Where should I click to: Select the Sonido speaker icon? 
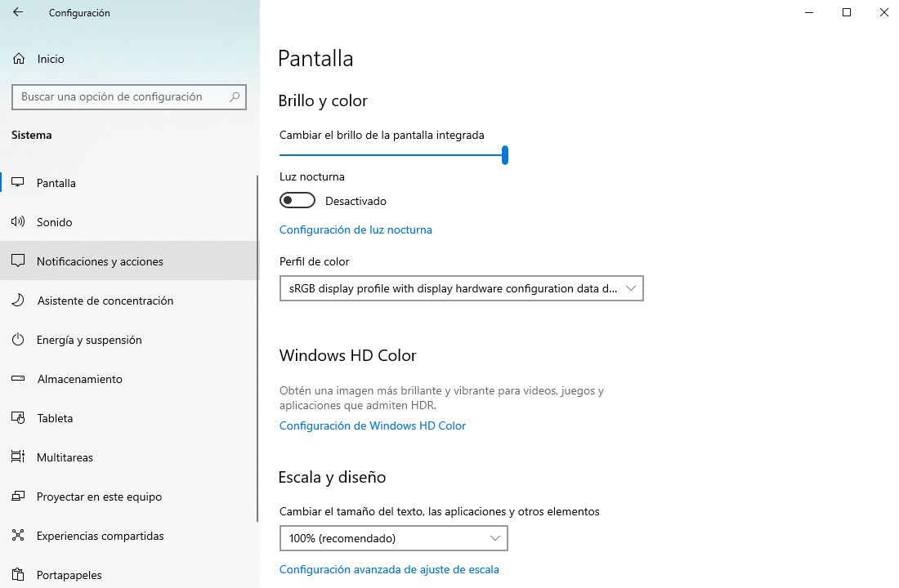tap(18, 221)
